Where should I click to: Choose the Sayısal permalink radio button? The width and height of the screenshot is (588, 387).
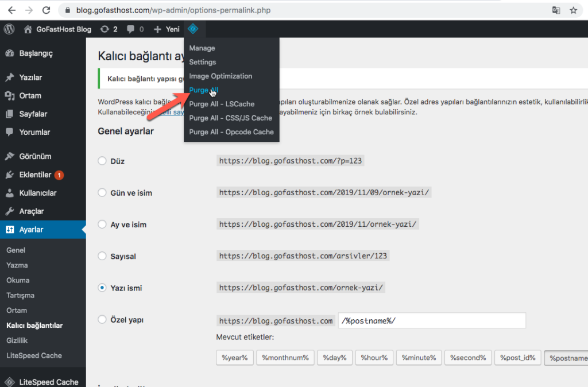(x=102, y=256)
